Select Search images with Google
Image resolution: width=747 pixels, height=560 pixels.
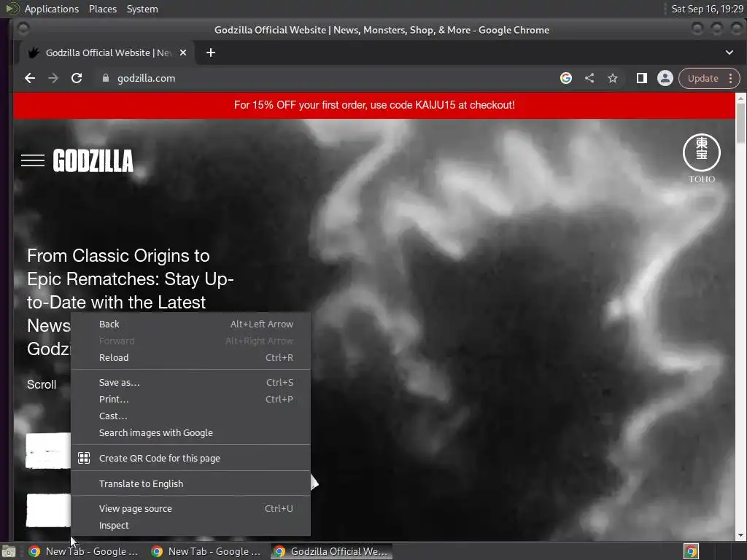tap(190, 433)
